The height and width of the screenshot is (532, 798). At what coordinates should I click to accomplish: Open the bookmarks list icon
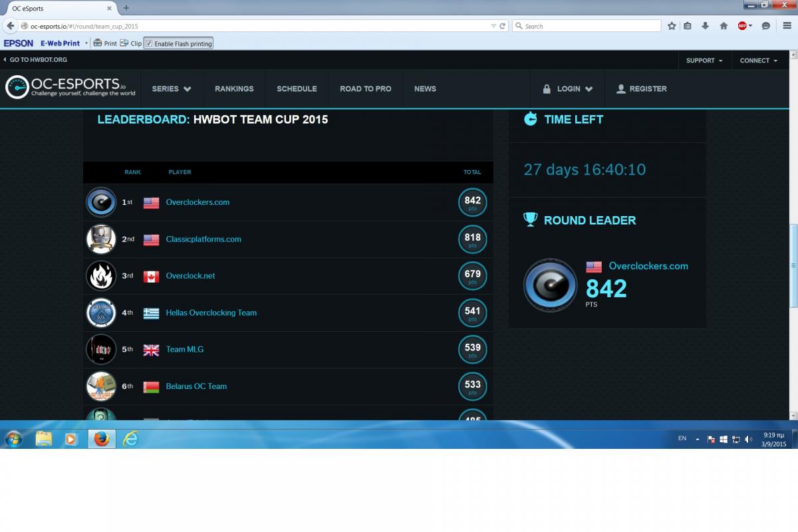tap(688, 26)
